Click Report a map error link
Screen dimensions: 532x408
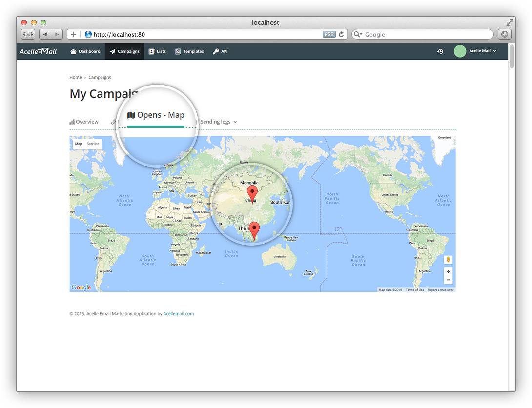[x=440, y=290]
